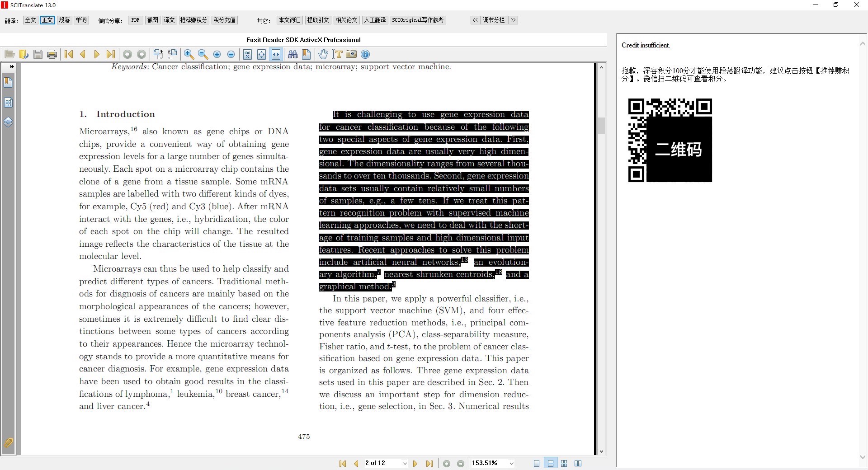868x470 pixels.
Task: Open 本文词汇 vocabulary button
Action: [290, 20]
